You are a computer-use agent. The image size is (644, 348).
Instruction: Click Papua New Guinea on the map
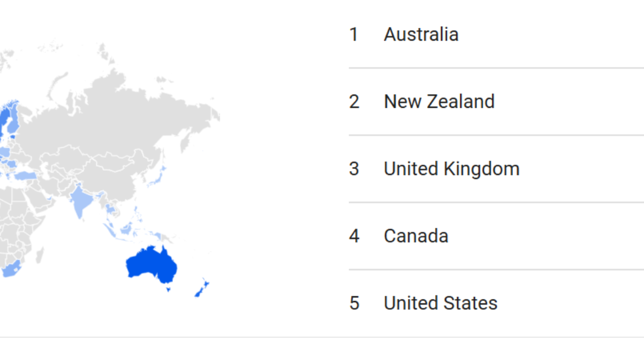(x=159, y=237)
